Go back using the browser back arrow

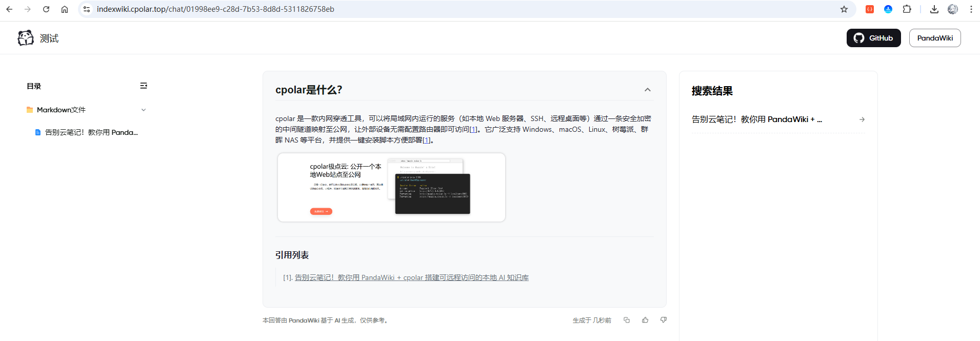[9, 9]
